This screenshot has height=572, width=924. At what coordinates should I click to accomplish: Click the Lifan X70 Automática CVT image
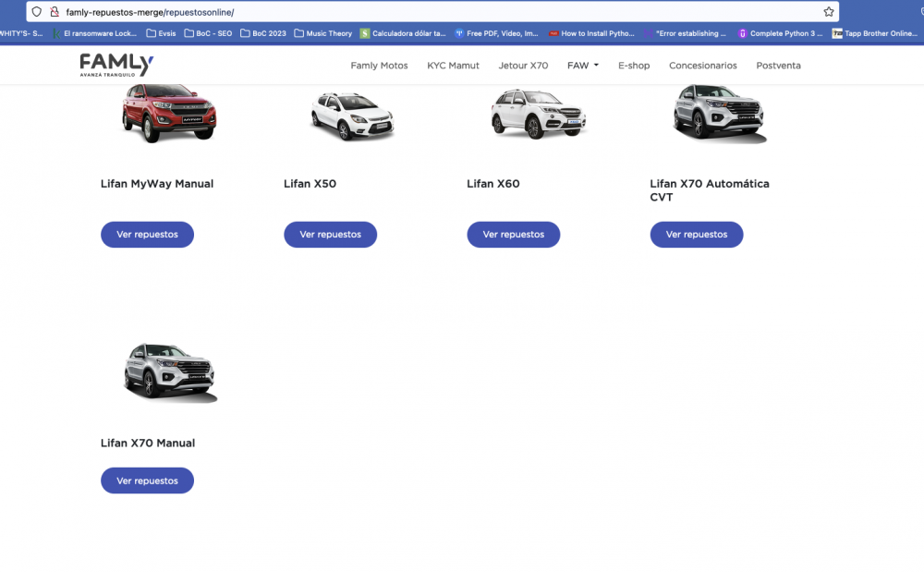[x=720, y=114]
